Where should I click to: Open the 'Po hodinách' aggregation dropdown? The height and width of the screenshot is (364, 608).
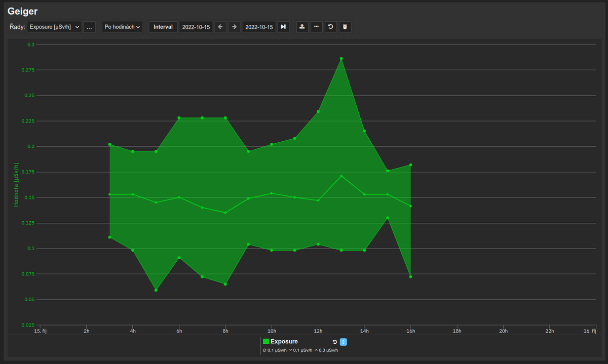coord(122,27)
